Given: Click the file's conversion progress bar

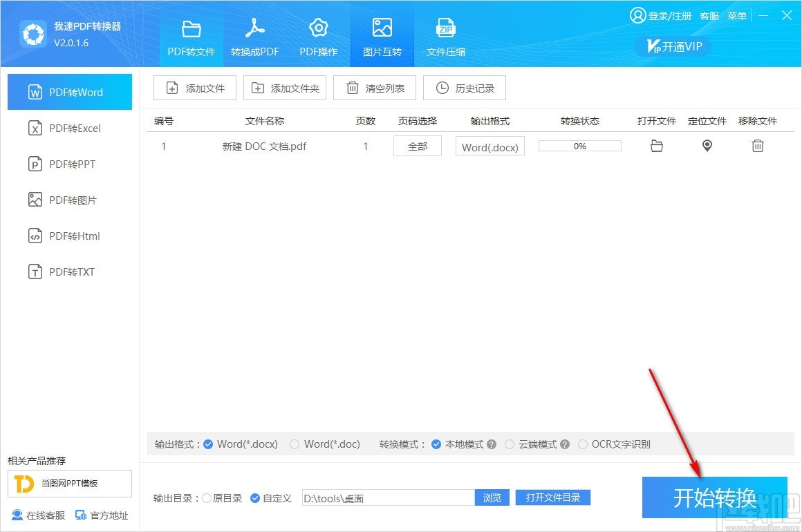Looking at the screenshot, I should pyautogui.click(x=579, y=146).
